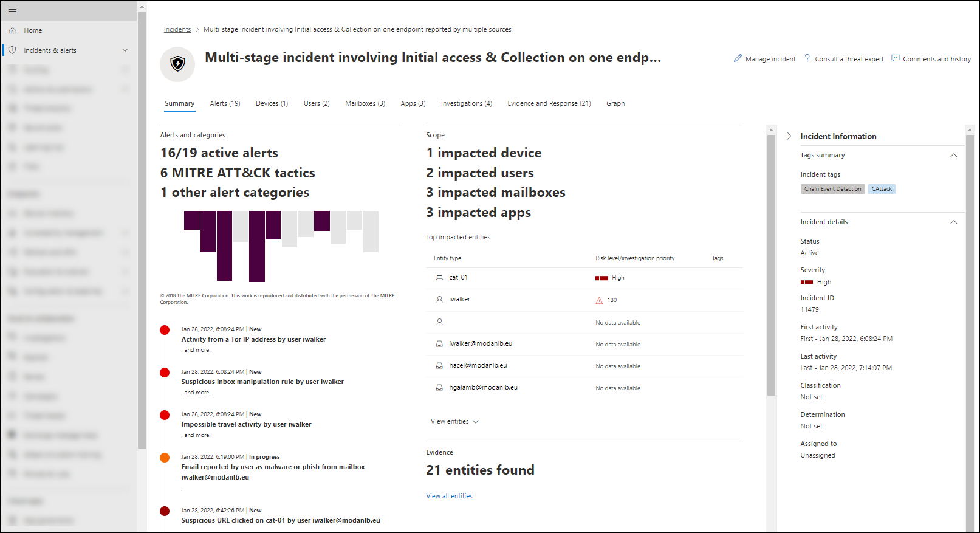Click the Home house icon
The width and height of the screenshot is (980, 533).
pyautogui.click(x=12, y=30)
